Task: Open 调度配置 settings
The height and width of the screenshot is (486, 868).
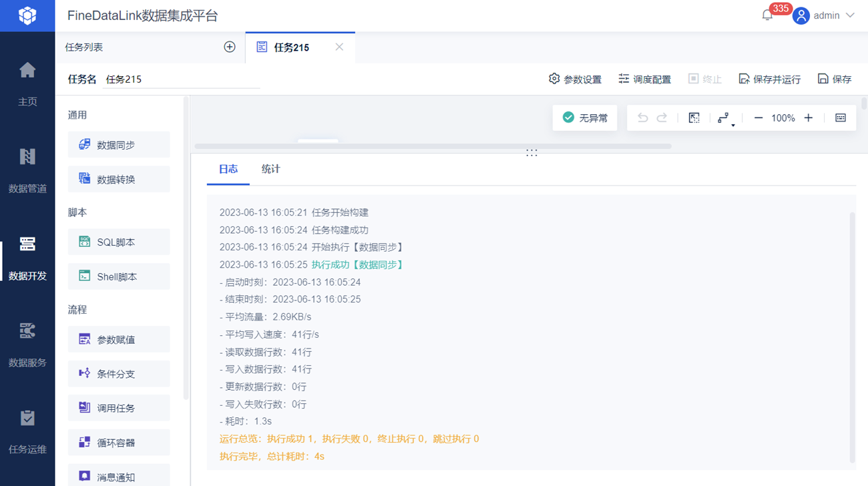Action: (x=644, y=79)
